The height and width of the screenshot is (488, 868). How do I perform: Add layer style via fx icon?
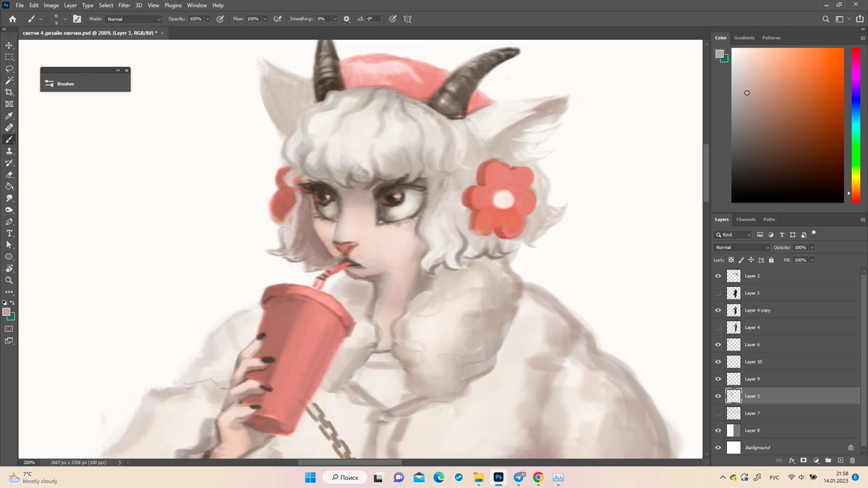click(792, 460)
